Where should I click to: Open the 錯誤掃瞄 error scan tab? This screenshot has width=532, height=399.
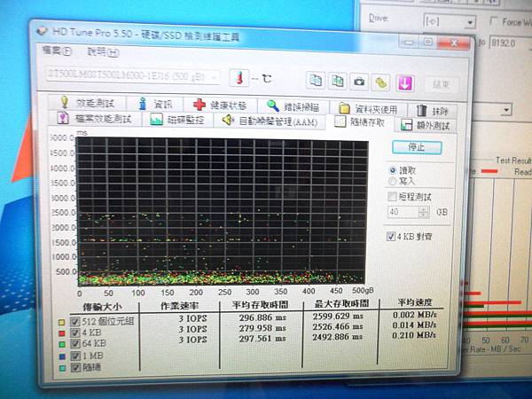[293, 106]
